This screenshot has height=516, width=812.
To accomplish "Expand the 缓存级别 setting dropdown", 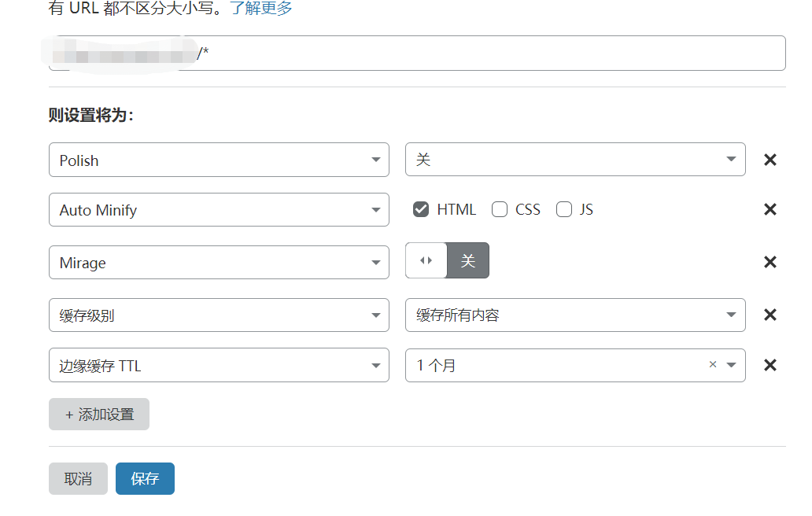I will 219,315.
